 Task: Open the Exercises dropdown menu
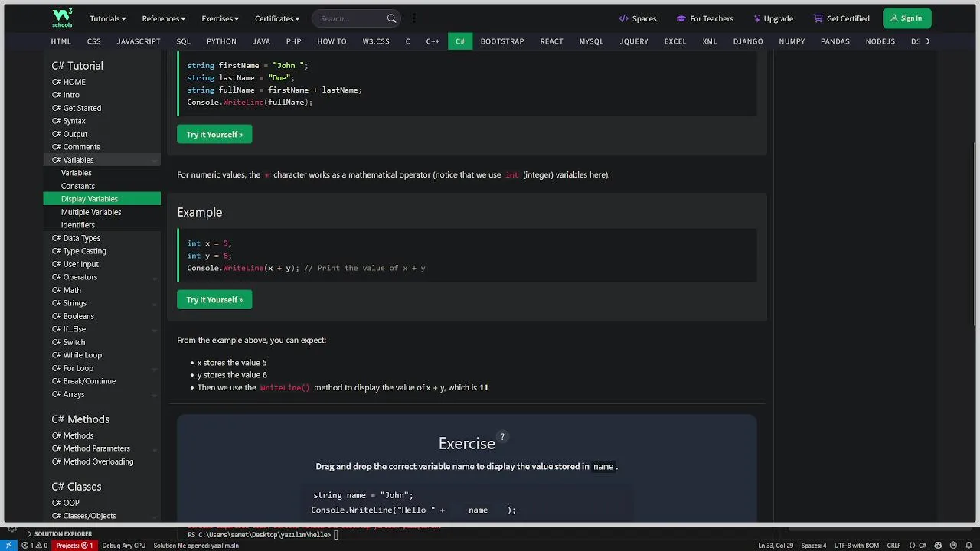pyautogui.click(x=220, y=18)
